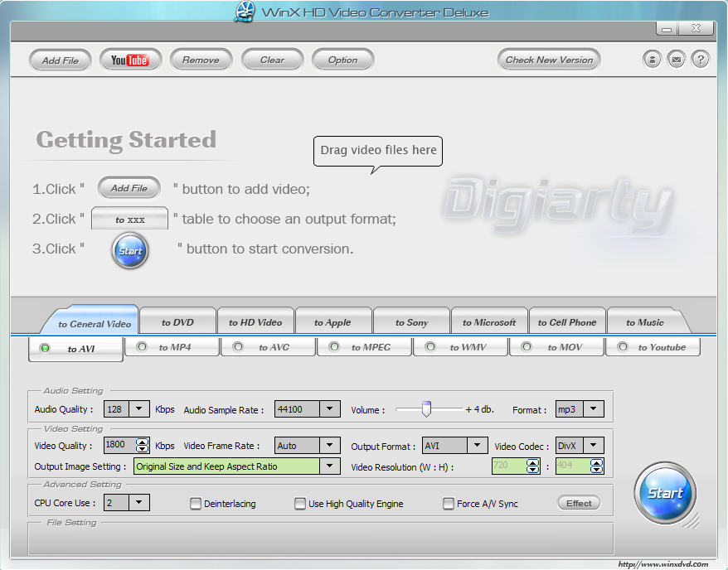Switch to the to DVD tab

pyautogui.click(x=177, y=322)
